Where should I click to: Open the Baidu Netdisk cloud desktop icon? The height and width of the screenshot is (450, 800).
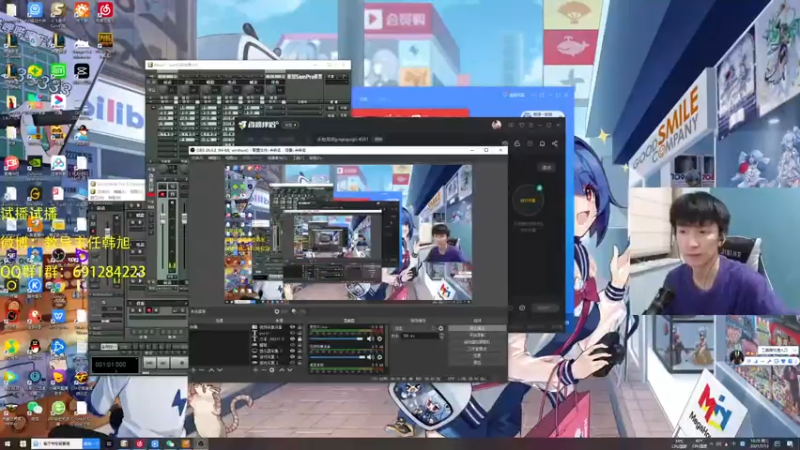pyautogui.click(x=58, y=163)
